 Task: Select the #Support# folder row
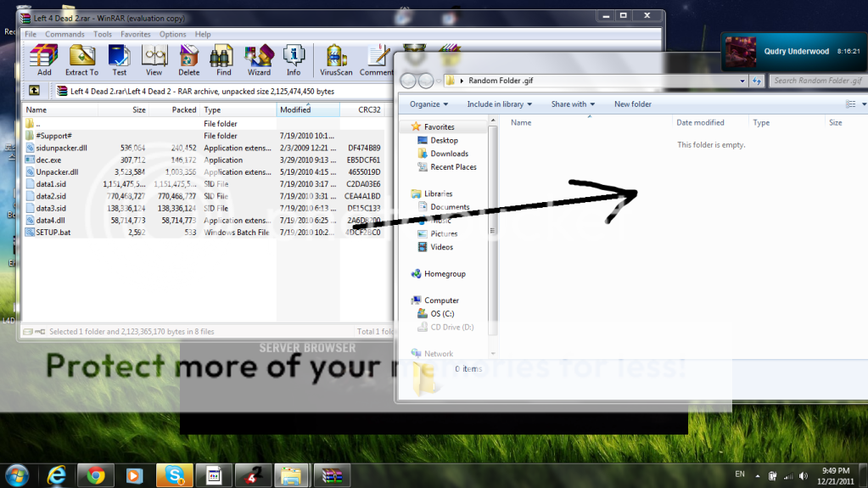click(204, 136)
